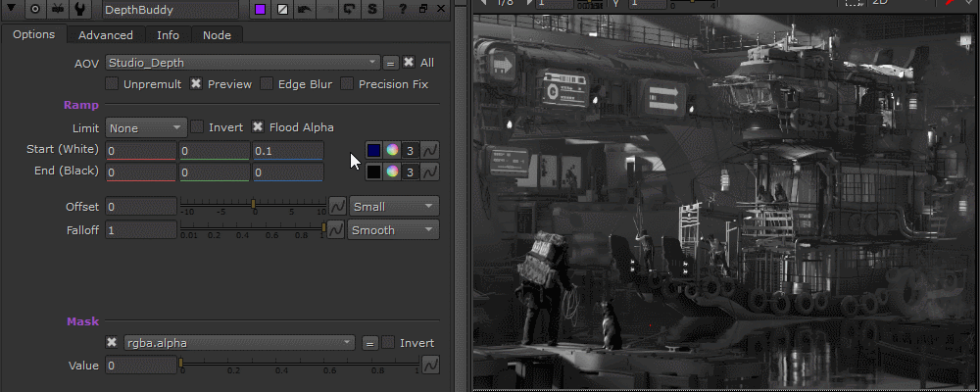Click the 3 channels button on End row

point(410,171)
